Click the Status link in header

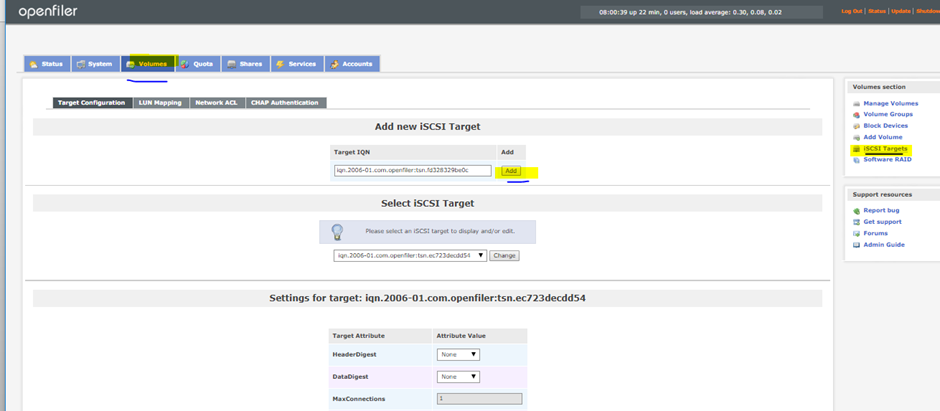877,11
